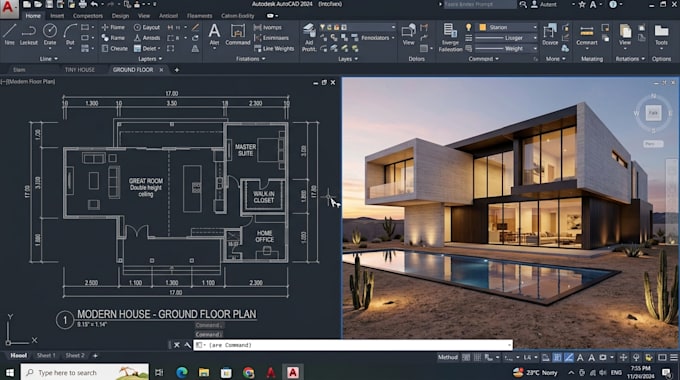Click the large text tool with letter A

point(214,34)
